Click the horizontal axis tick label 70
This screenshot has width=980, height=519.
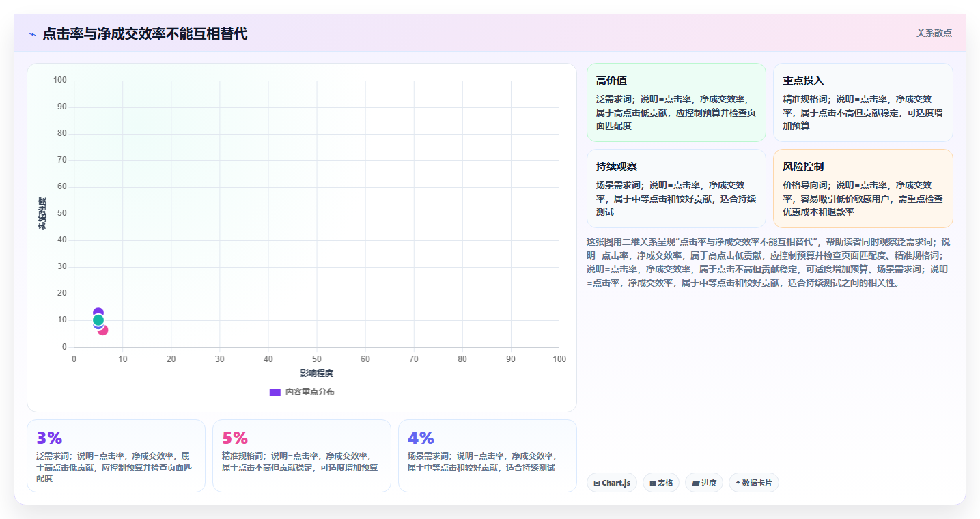point(414,359)
